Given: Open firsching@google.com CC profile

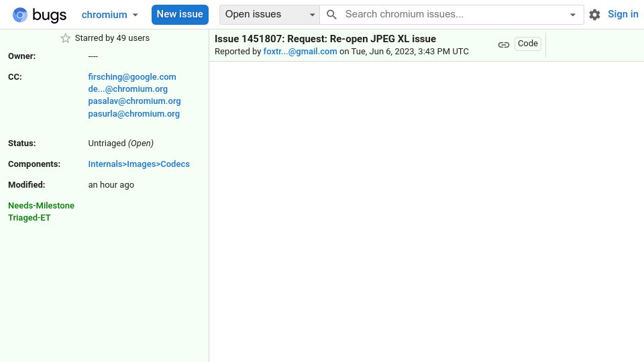Looking at the screenshot, I should [x=132, y=76].
